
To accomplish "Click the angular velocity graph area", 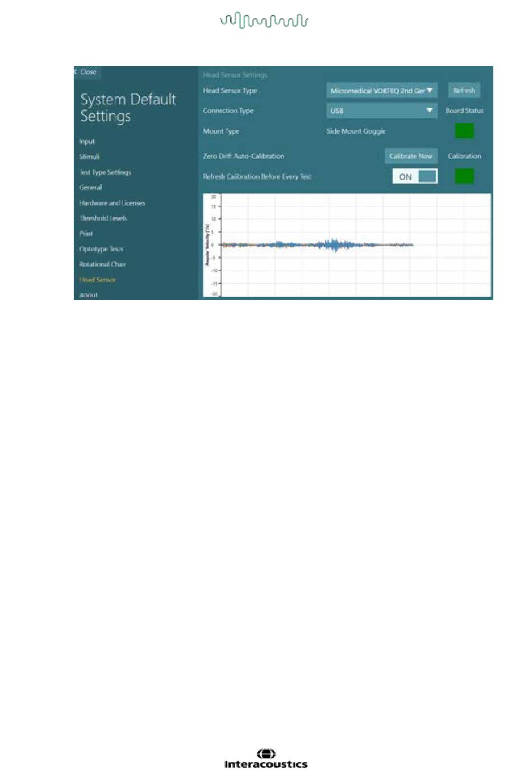I will point(347,245).
